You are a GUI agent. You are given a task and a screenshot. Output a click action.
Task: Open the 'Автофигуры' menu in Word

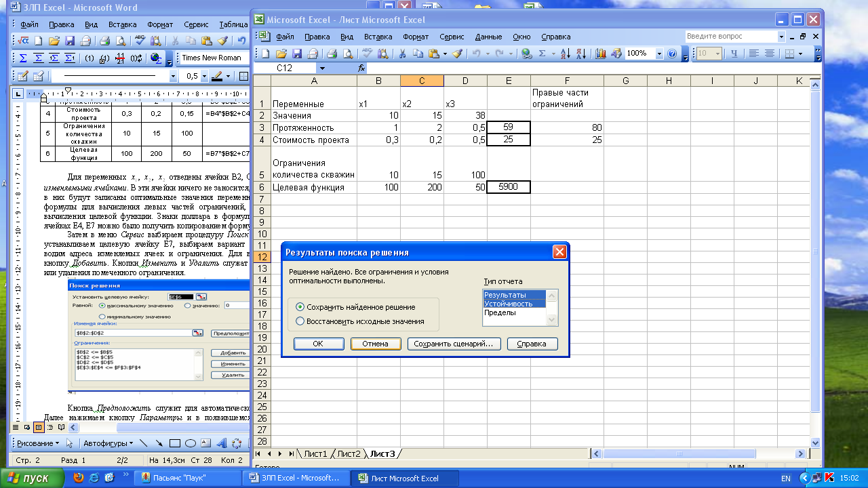(108, 443)
